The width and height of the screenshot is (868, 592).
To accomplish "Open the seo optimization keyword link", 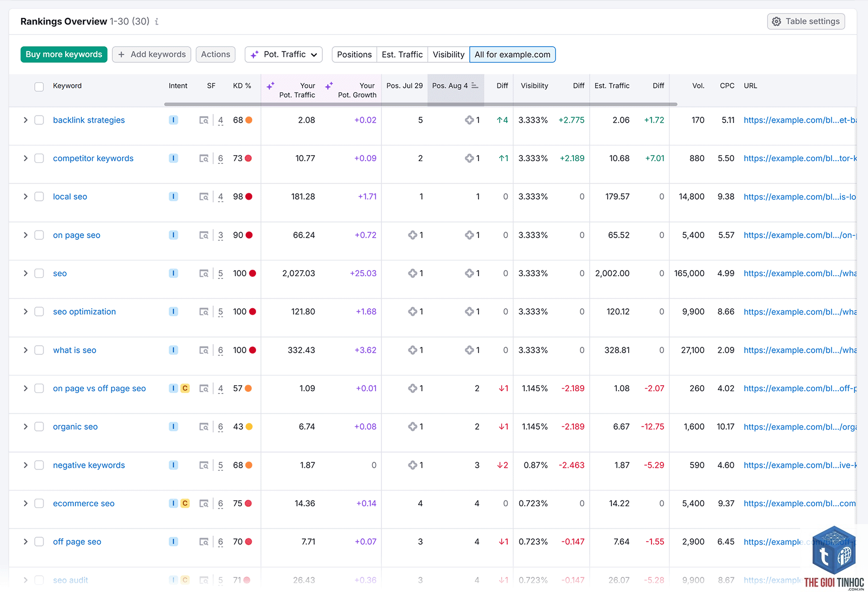I will tap(85, 311).
